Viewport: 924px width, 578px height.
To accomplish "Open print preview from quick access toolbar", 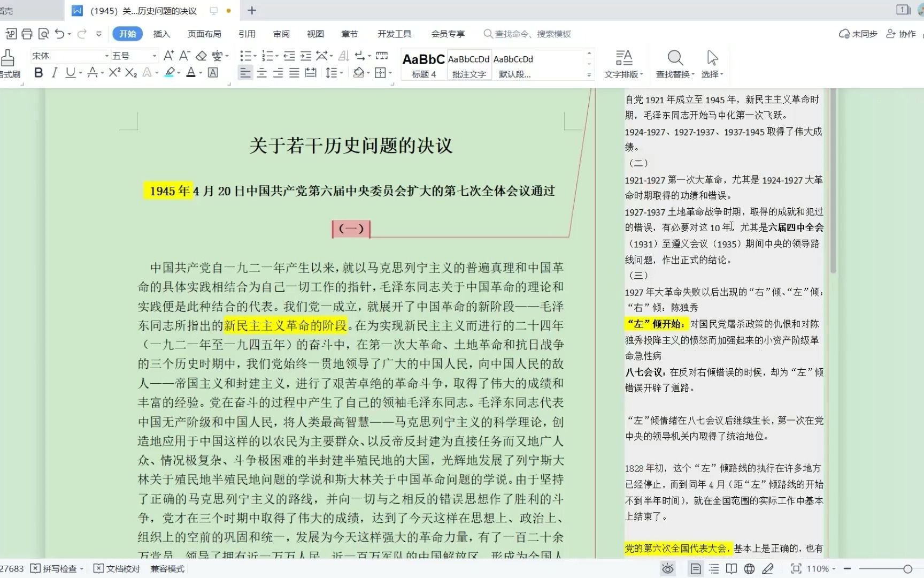I will point(43,34).
